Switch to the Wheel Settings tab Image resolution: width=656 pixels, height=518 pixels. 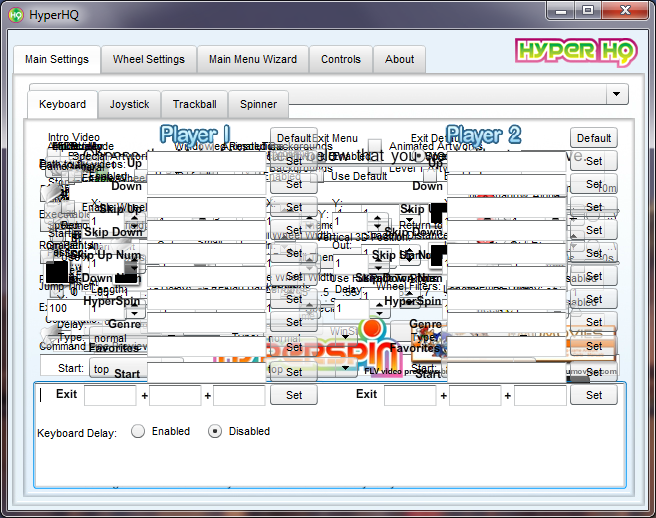[148, 59]
